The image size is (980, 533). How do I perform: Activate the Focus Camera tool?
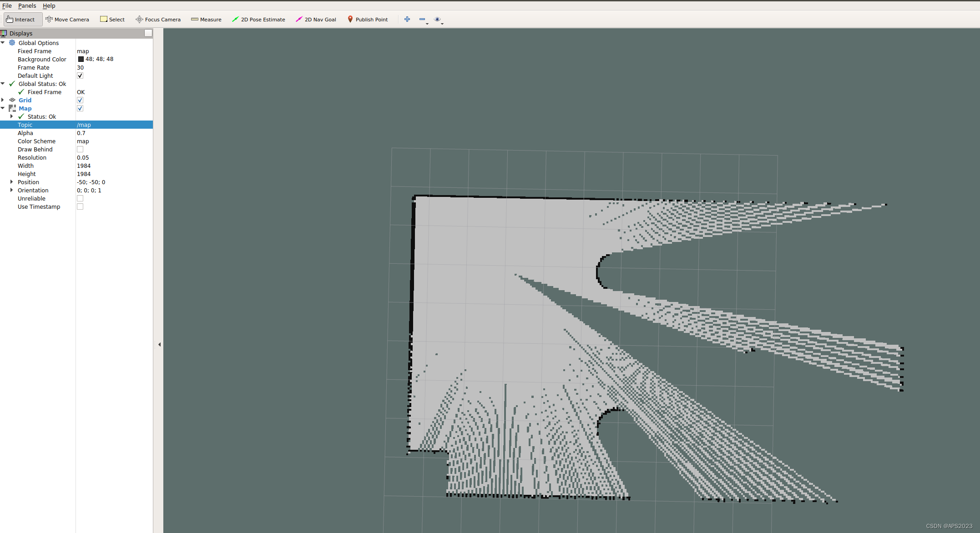tap(158, 20)
